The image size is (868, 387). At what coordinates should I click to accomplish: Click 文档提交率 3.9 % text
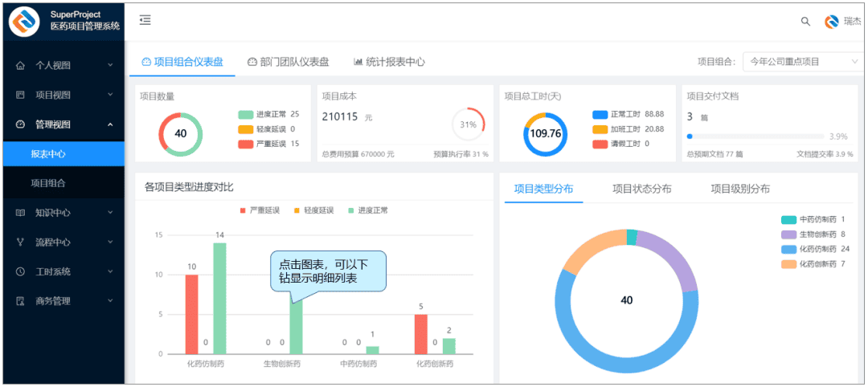click(825, 154)
